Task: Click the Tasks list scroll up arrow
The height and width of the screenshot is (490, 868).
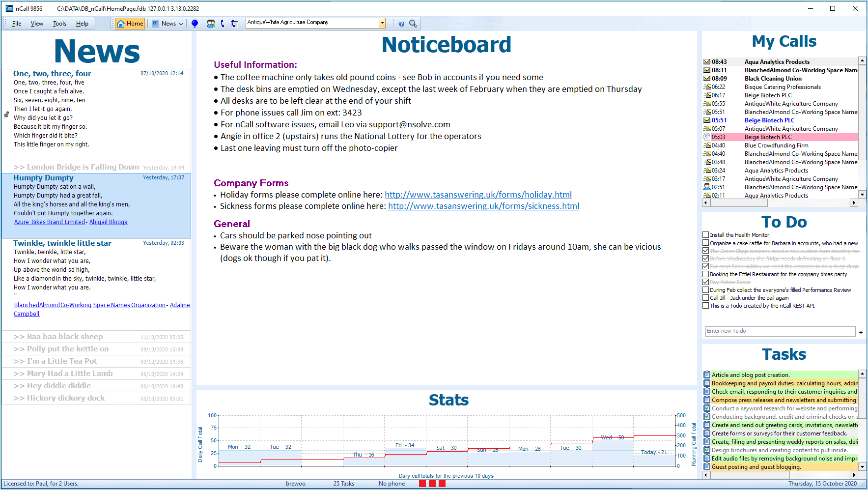Action: [x=862, y=374]
